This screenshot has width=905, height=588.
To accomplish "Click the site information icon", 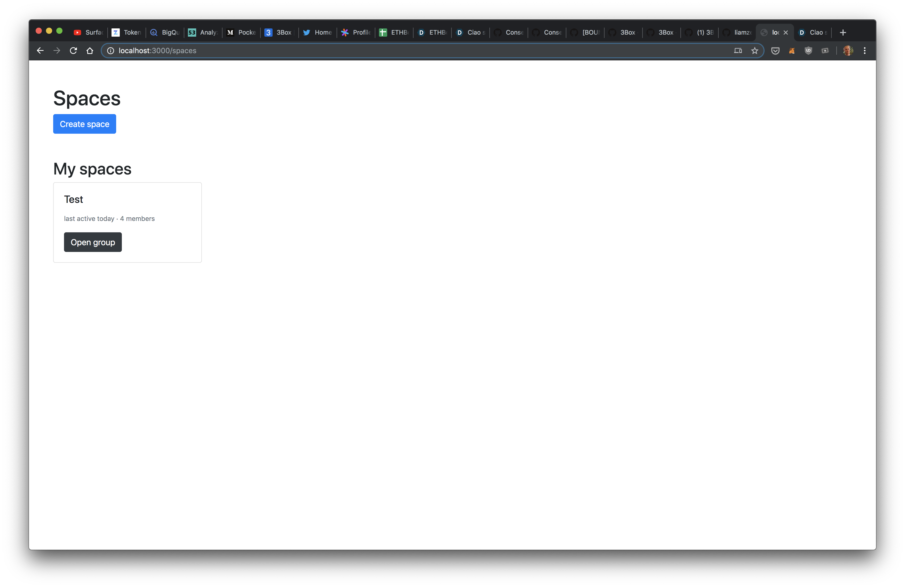I will pos(110,51).
